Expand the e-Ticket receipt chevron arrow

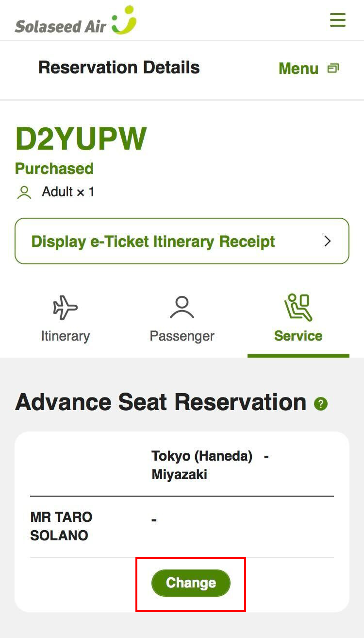point(328,241)
